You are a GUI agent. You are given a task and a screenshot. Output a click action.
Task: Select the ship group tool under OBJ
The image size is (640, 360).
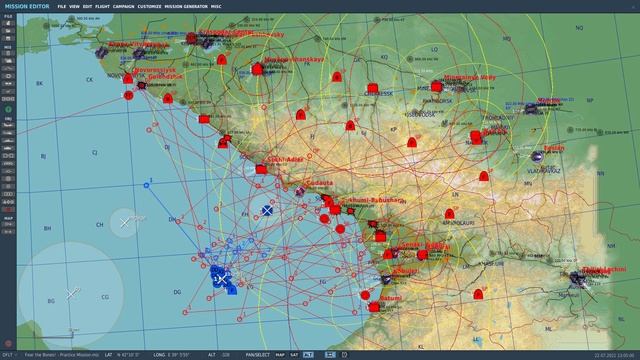(8, 141)
